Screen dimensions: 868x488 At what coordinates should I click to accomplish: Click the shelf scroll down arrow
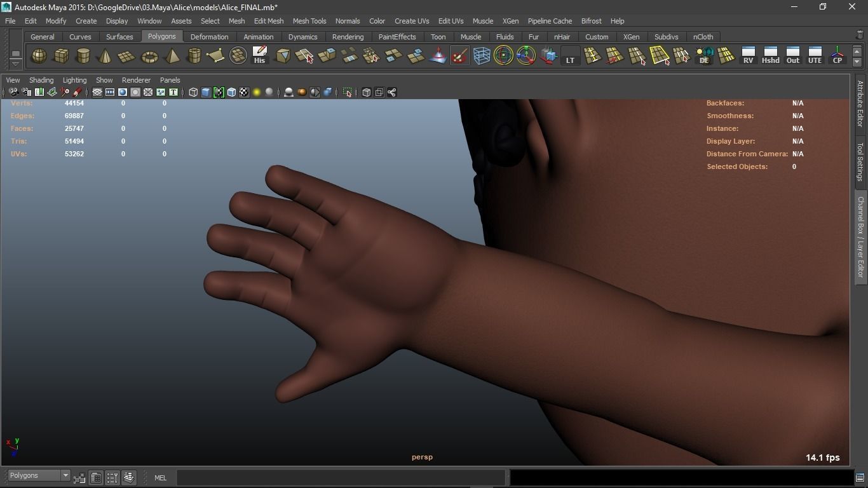857,62
